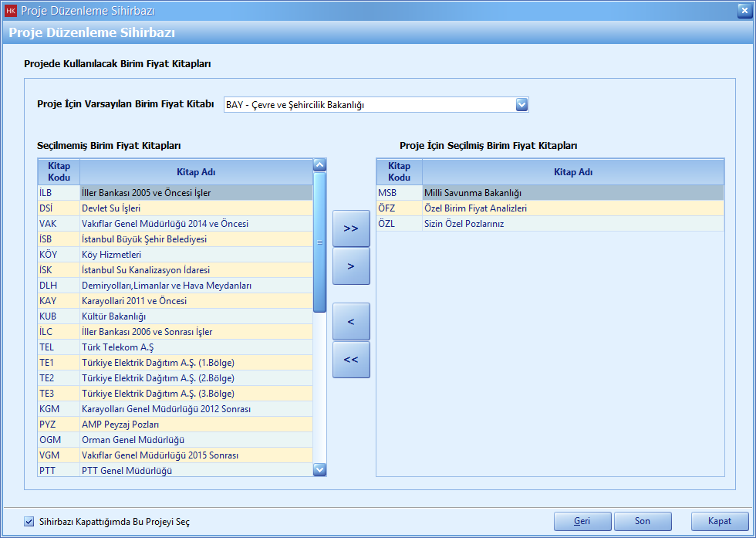Click the Geri button
Viewport: 756px width, 538px height.
(x=582, y=521)
